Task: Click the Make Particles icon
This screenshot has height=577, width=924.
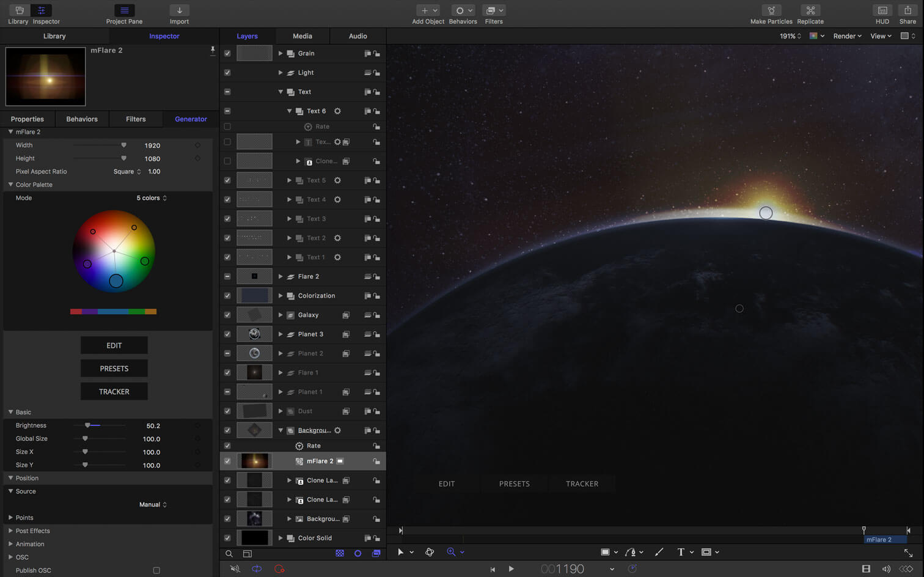Action: click(x=771, y=10)
